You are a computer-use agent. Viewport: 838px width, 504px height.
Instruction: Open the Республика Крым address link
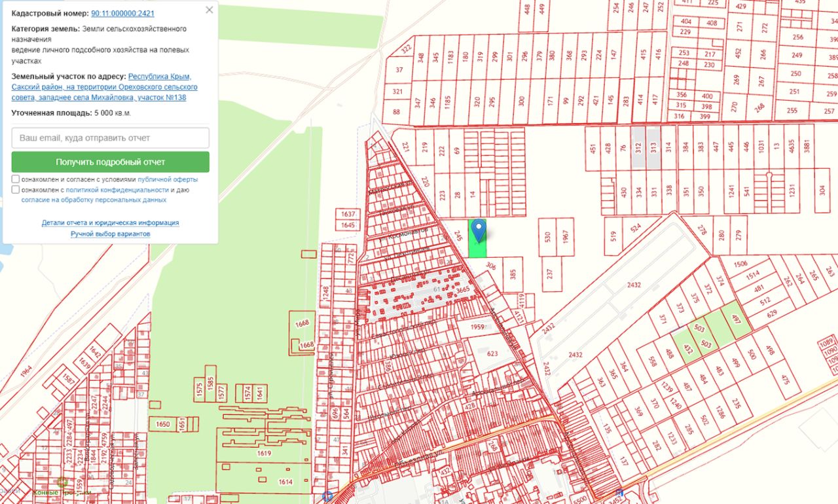tap(105, 86)
